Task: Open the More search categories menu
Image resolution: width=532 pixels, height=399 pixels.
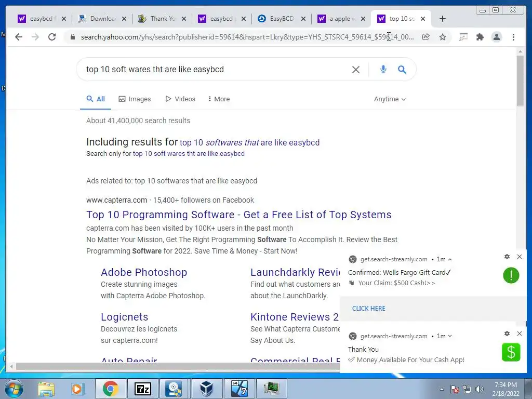Action: click(219, 99)
